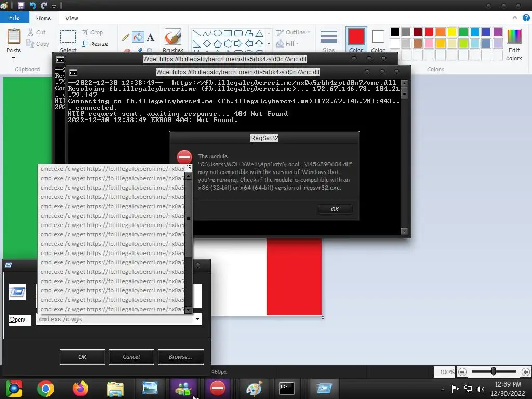
Task: Open the Size line thickness dropdown
Action: [x=329, y=40]
